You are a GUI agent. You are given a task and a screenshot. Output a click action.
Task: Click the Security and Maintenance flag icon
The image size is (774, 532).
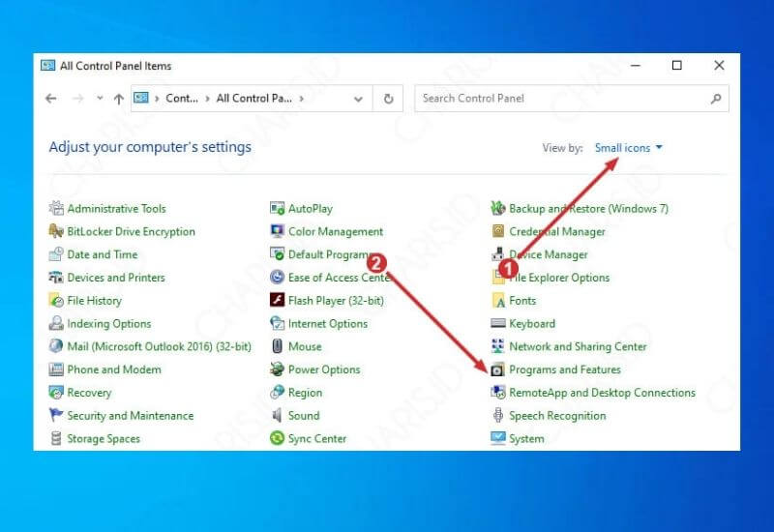point(56,416)
